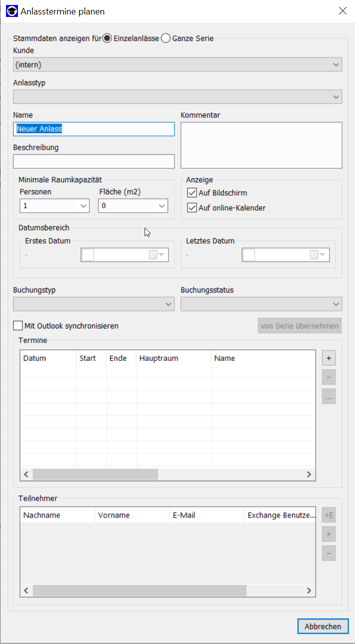
Task: Click the plus button to add a Termin
Action: tap(329, 358)
